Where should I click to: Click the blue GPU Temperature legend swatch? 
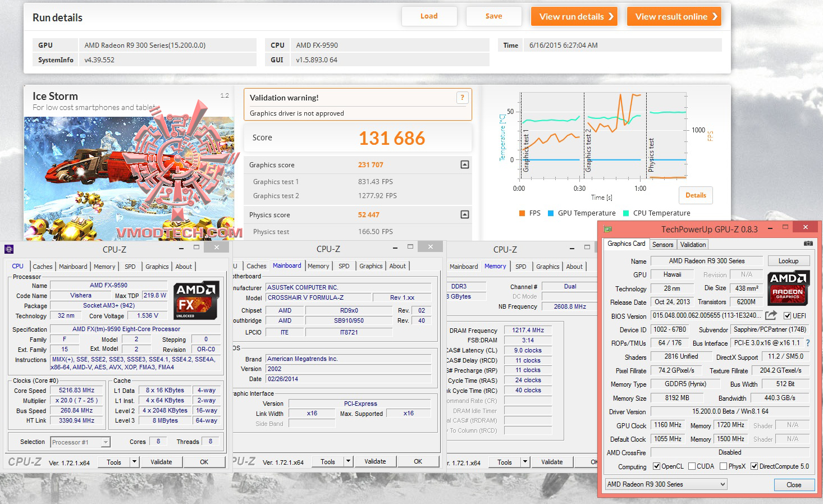551,213
